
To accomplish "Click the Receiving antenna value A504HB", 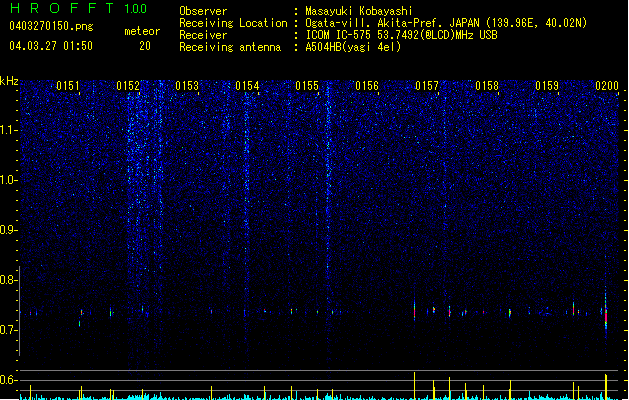I will [353, 47].
